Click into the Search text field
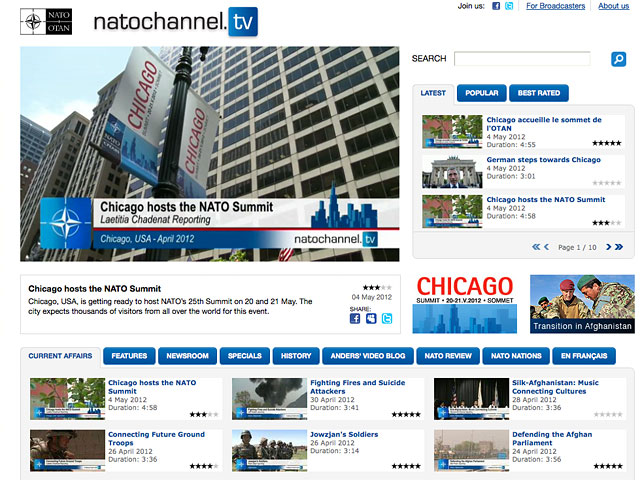Screen dimensions: 640x480 521,59
